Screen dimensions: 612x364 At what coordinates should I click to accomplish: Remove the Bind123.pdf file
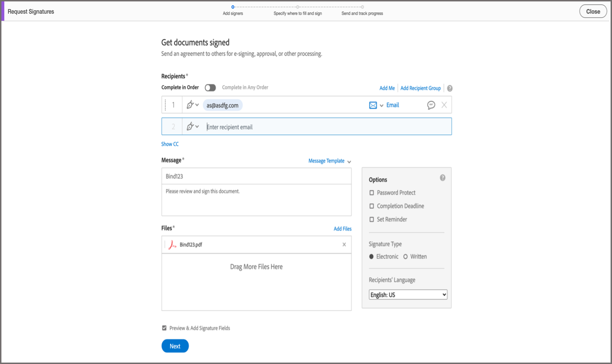point(345,245)
